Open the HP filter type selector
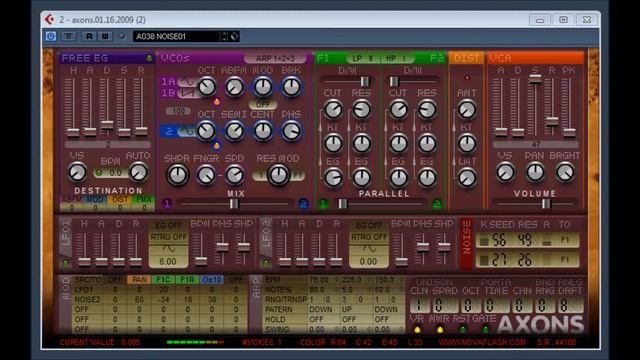Screen dimensions: 640x360 (396, 58)
